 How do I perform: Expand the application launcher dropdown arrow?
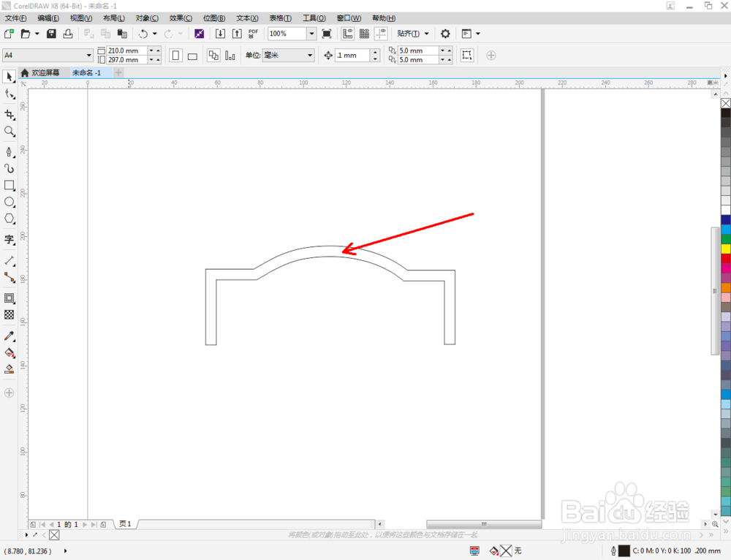click(478, 34)
